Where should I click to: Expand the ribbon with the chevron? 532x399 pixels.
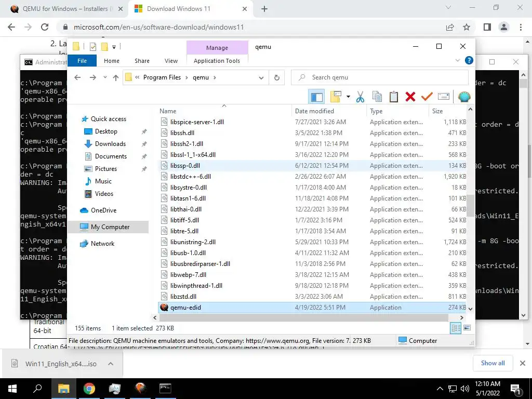pos(457,60)
